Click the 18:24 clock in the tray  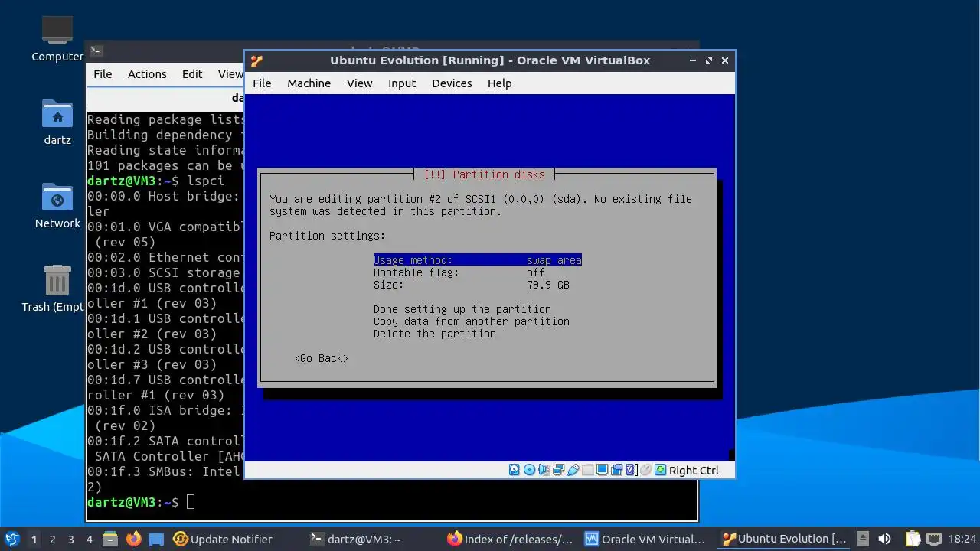[962, 539]
